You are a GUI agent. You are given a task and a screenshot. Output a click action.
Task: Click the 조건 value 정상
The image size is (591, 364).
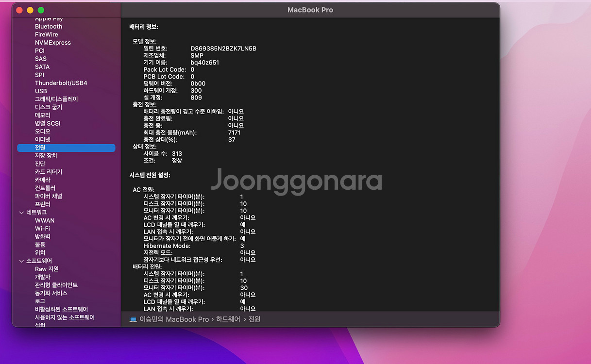click(x=177, y=161)
